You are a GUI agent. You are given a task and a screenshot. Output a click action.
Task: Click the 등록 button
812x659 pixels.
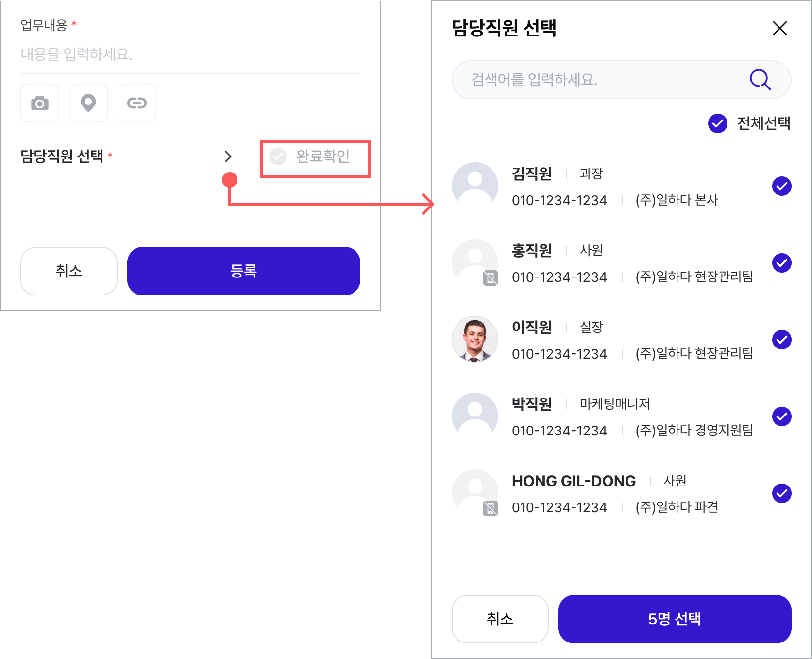244,271
